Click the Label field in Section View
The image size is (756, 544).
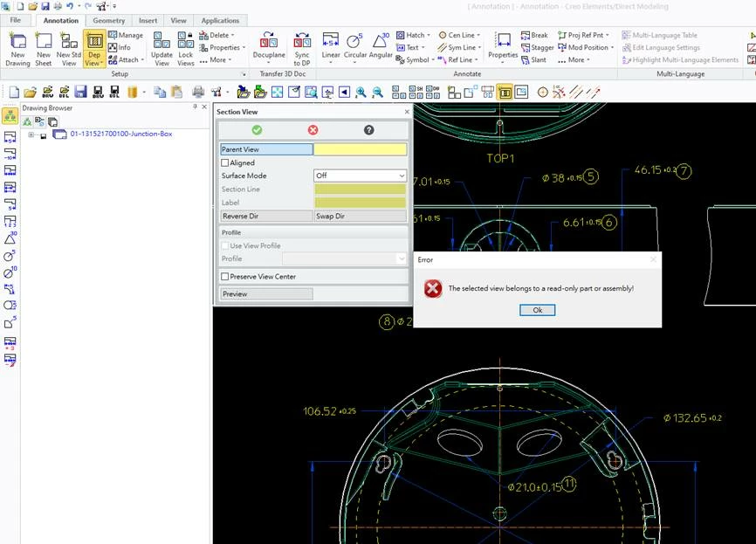click(361, 203)
